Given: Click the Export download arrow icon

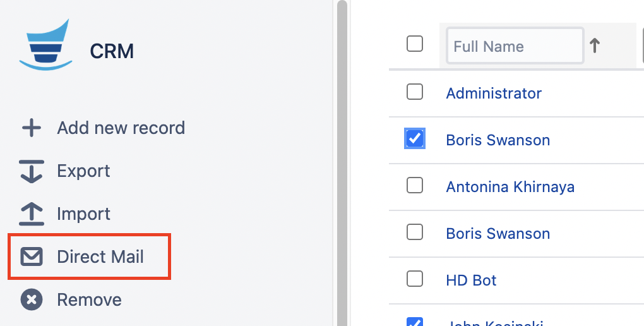Looking at the screenshot, I should tap(32, 171).
